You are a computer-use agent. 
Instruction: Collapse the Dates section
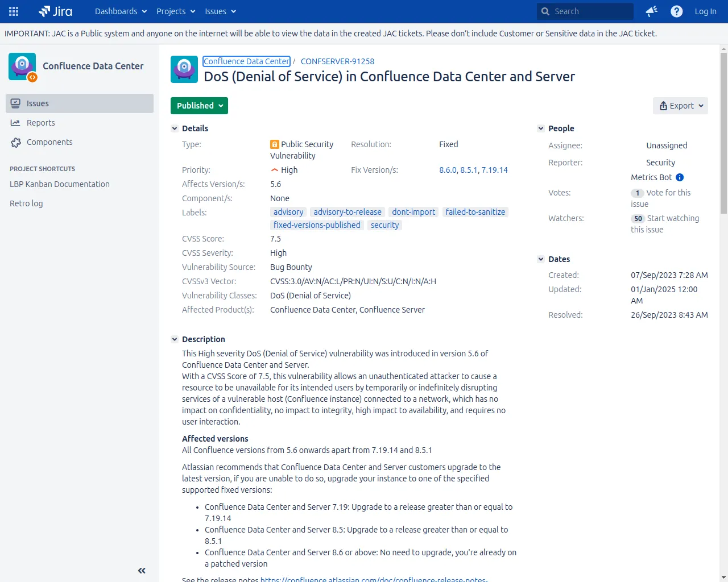point(541,259)
